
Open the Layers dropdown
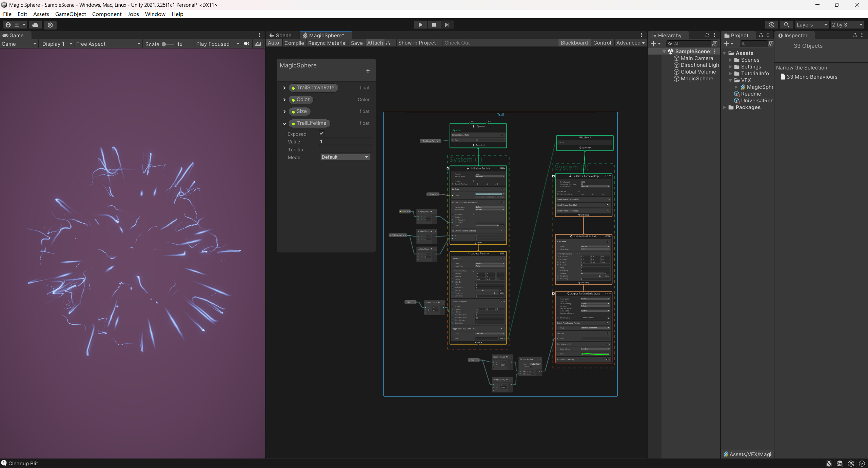[811, 25]
